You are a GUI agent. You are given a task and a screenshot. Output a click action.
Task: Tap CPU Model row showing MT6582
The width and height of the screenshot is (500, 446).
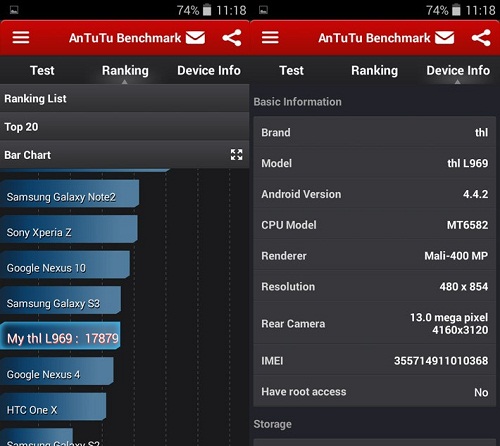[374, 225]
